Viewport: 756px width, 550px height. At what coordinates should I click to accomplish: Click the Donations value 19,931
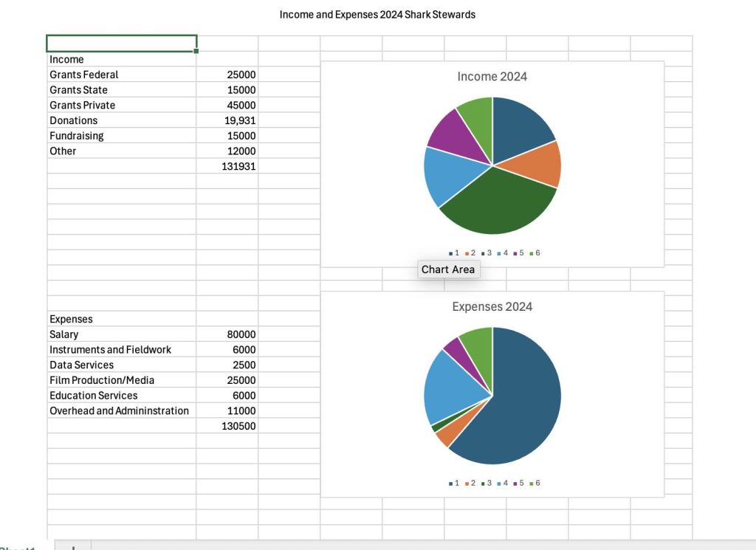[x=227, y=120]
